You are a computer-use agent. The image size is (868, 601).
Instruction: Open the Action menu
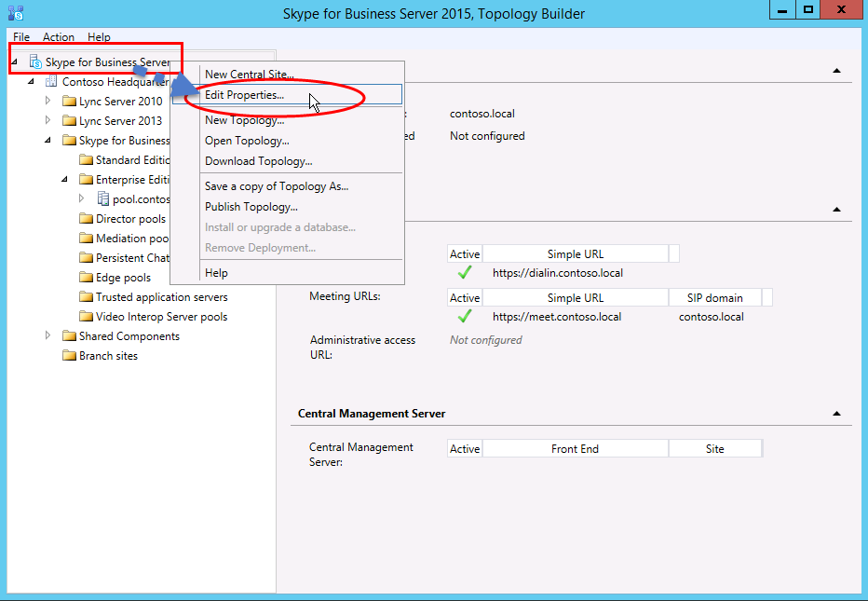pos(58,37)
